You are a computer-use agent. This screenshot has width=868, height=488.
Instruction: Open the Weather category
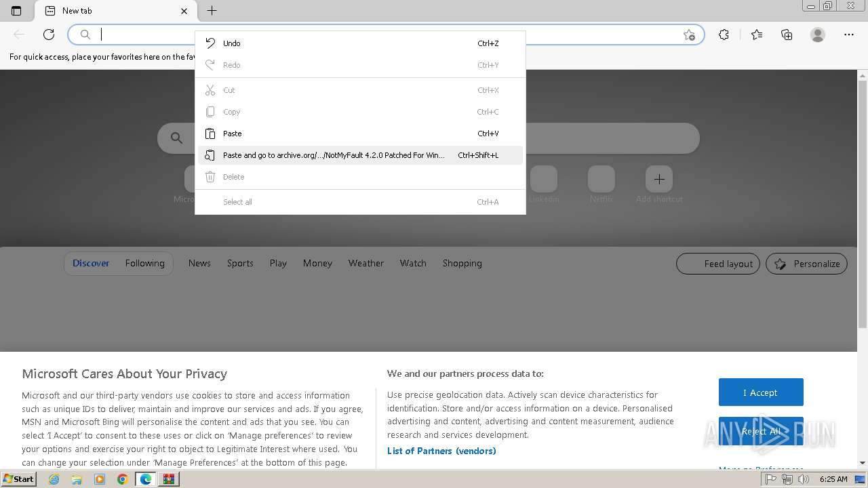click(x=366, y=263)
